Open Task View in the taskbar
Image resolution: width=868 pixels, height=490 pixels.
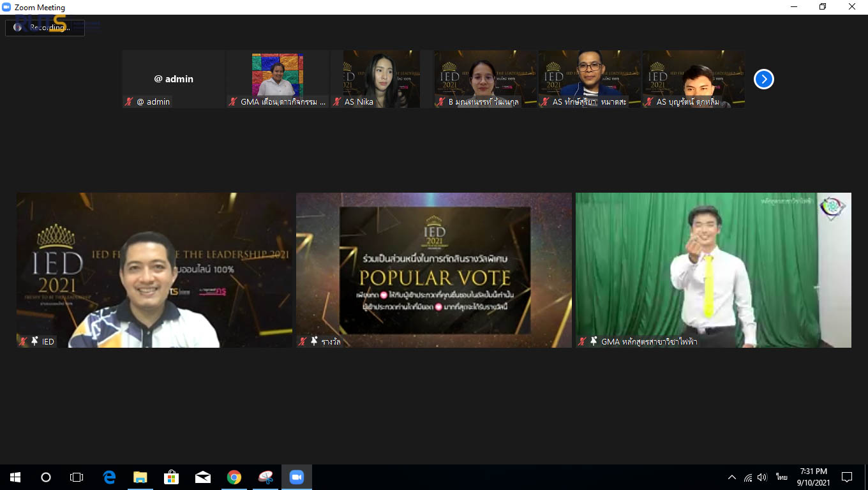[x=77, y=477]
